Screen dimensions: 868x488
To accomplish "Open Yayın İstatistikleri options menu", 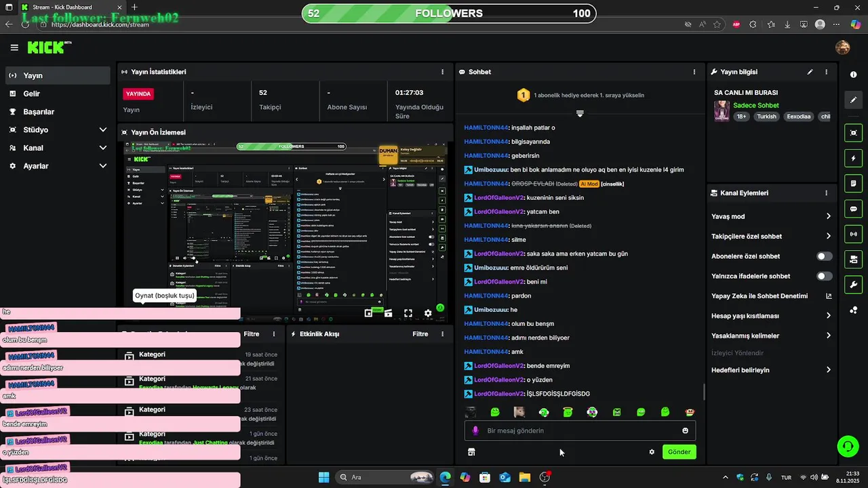I will point(443,72).
